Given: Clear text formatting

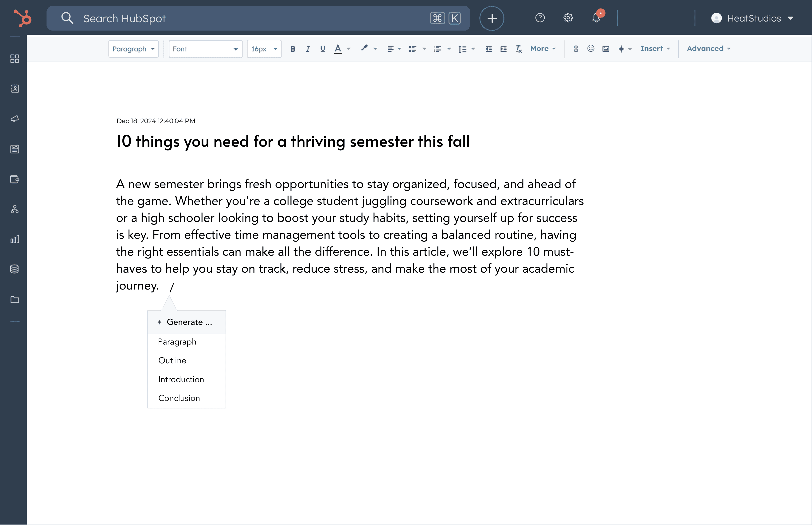Looking at the screenshot, I should [x=519, y=49].
